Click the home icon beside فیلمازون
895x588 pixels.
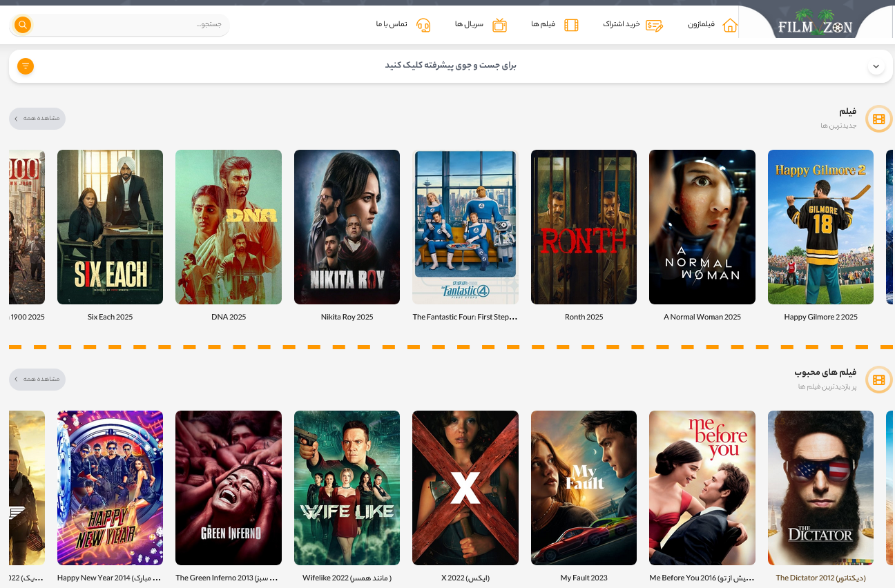point(730,26)
